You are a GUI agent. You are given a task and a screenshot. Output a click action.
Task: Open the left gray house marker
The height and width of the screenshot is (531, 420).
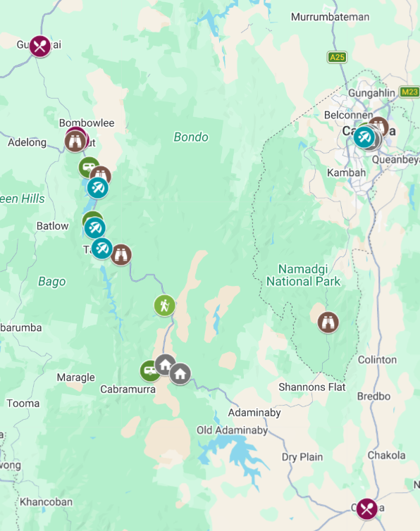(164, 364)
